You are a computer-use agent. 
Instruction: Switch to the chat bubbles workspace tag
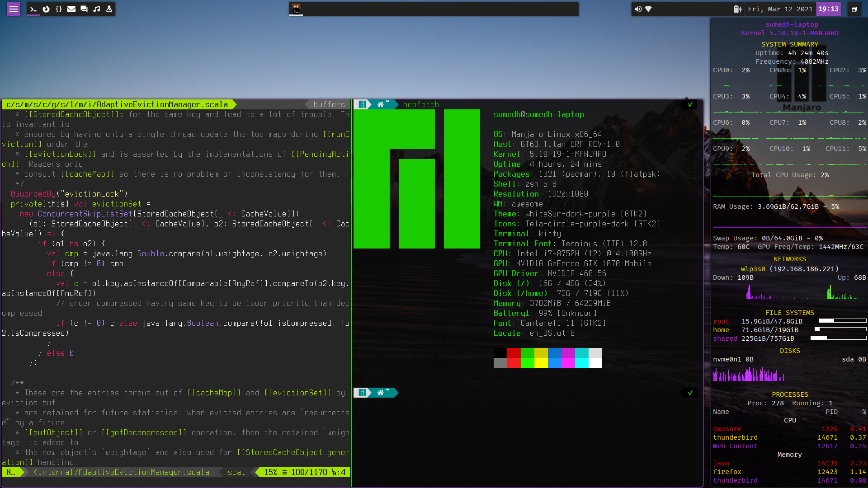(x=84, y=9)
